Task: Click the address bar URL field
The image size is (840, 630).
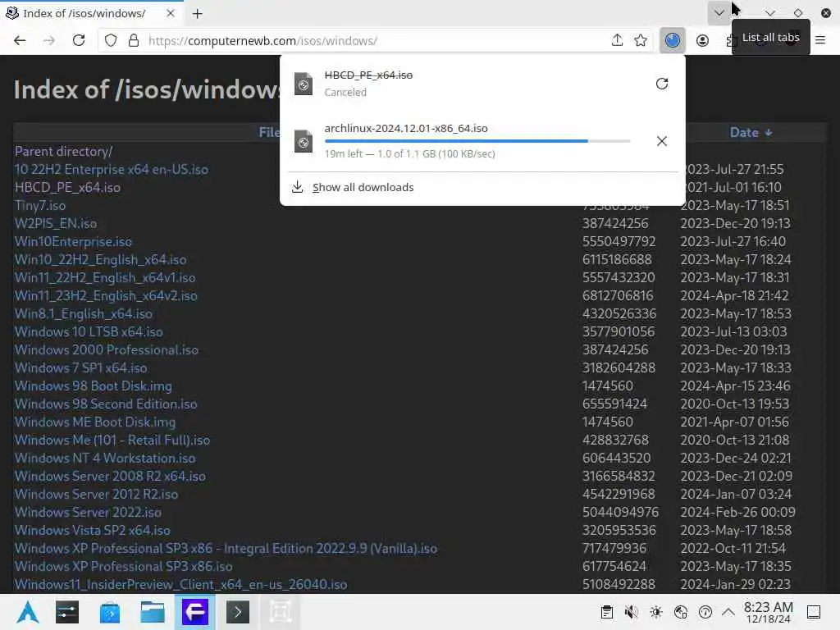Action: 375,41
